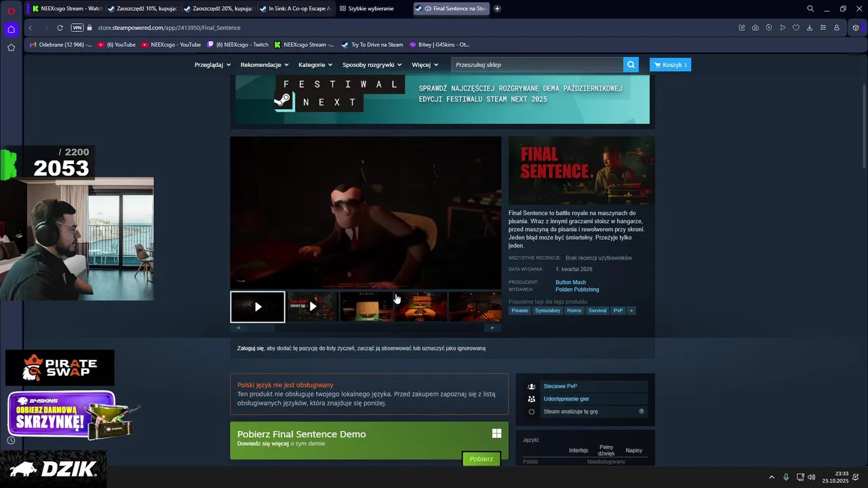The image size is (868, 488).
Task: Switch to Szybkie wybieranie tab
Action: point(372,9)
